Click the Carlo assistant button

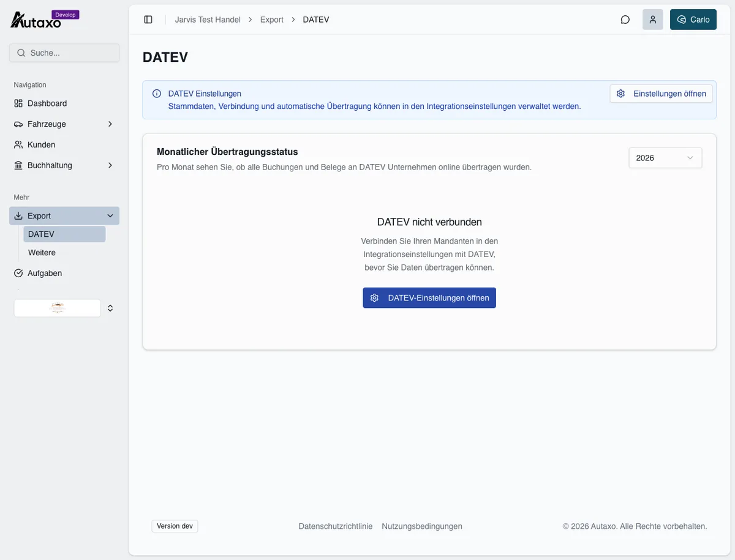pos(693,20)
